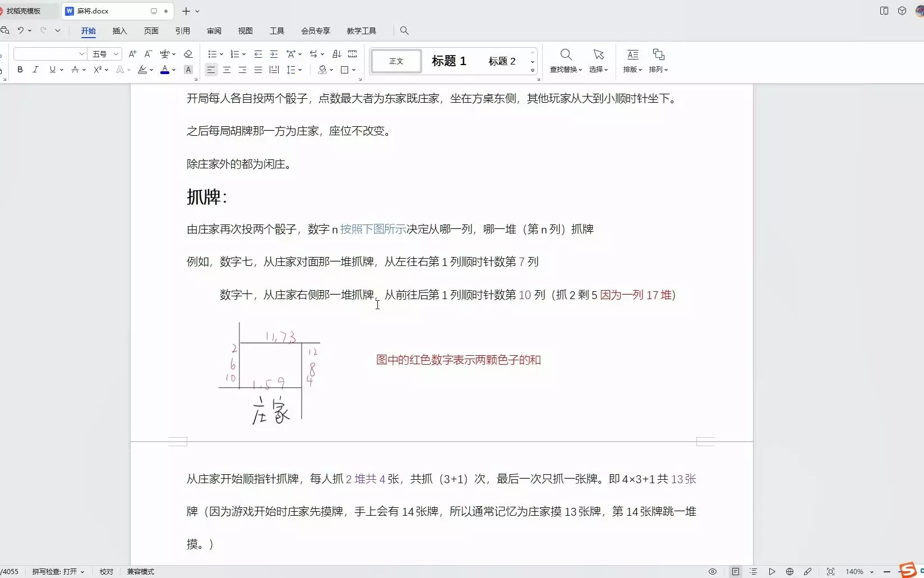Open the 页面 ribbon tab

(x=151, y=31)
